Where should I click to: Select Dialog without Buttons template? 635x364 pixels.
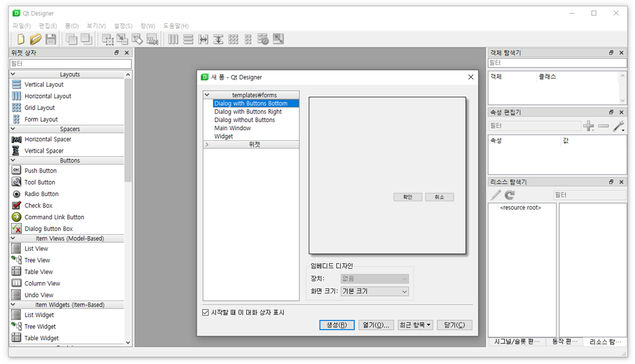click(x=245, y=120)
